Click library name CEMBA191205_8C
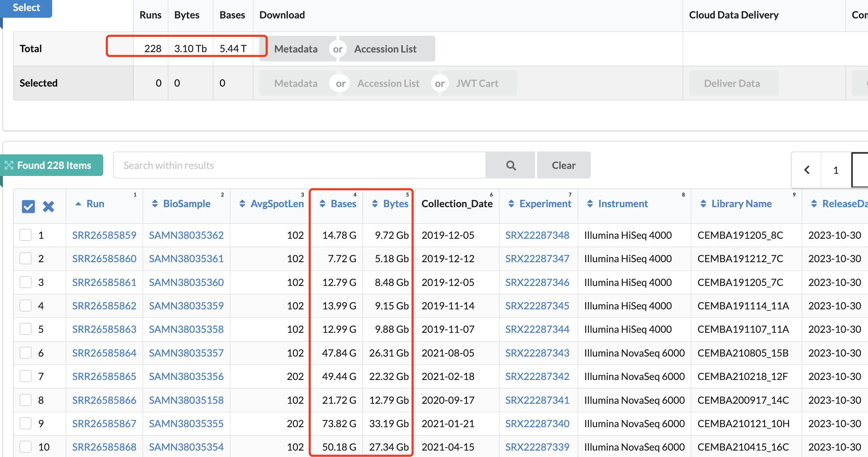Screen dimensions: 868x457 pos(740,235)
